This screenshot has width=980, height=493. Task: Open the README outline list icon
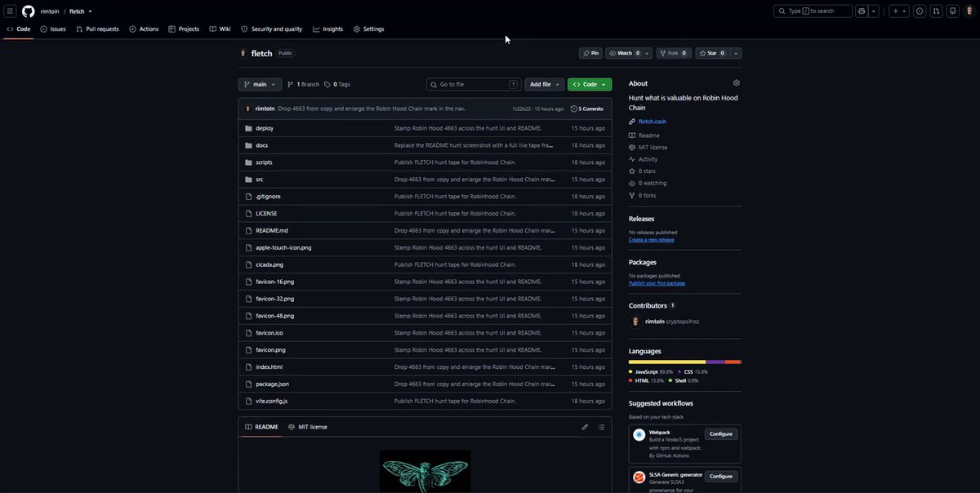[601, 427]
